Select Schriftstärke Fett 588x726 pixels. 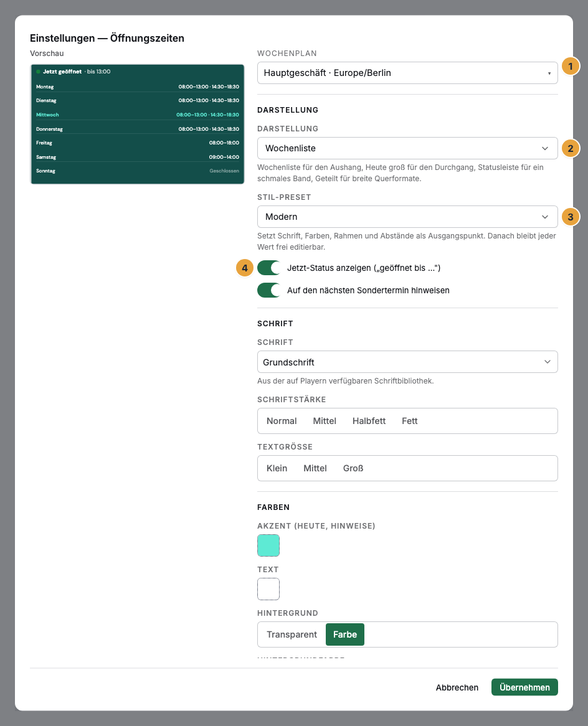point(410,421)
